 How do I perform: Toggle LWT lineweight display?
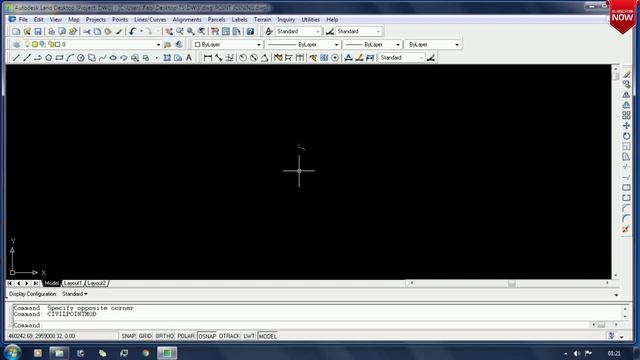click(249, 336)
